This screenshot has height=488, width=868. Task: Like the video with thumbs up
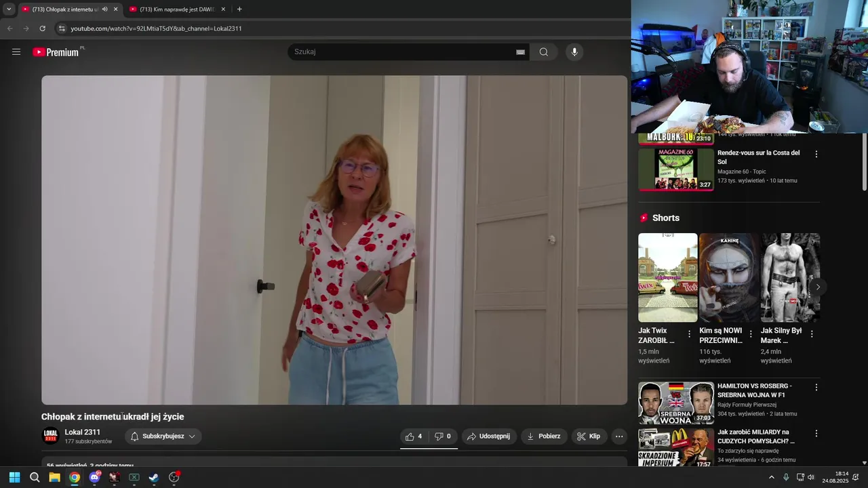(x=414, y=436)
